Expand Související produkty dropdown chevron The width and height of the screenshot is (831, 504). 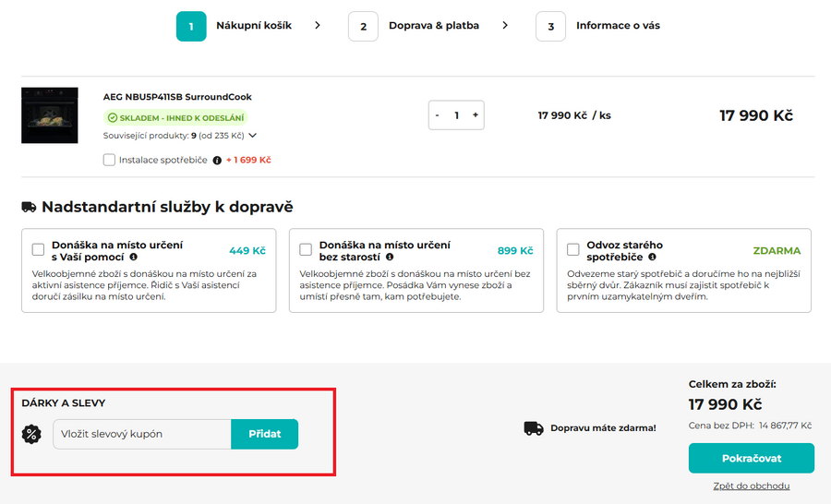point(253,136)
